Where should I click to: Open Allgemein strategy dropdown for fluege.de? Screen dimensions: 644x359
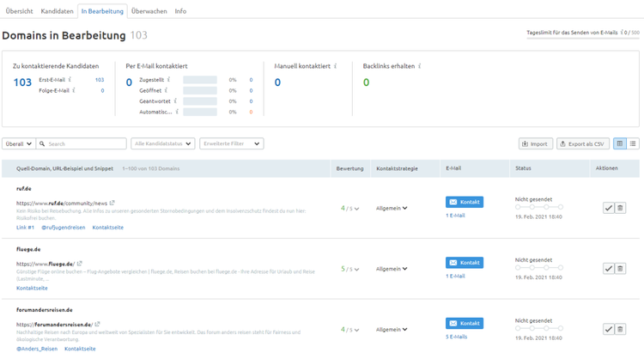point(392,269)
